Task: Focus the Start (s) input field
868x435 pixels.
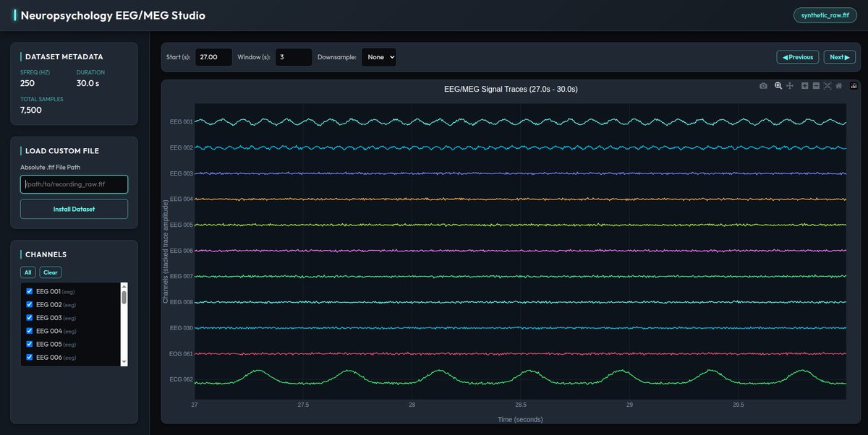Action: 214,57
